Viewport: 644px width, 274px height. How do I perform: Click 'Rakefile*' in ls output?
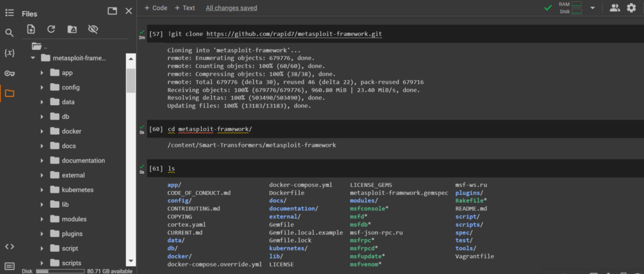pyautogui.click(x=471, y=201)
